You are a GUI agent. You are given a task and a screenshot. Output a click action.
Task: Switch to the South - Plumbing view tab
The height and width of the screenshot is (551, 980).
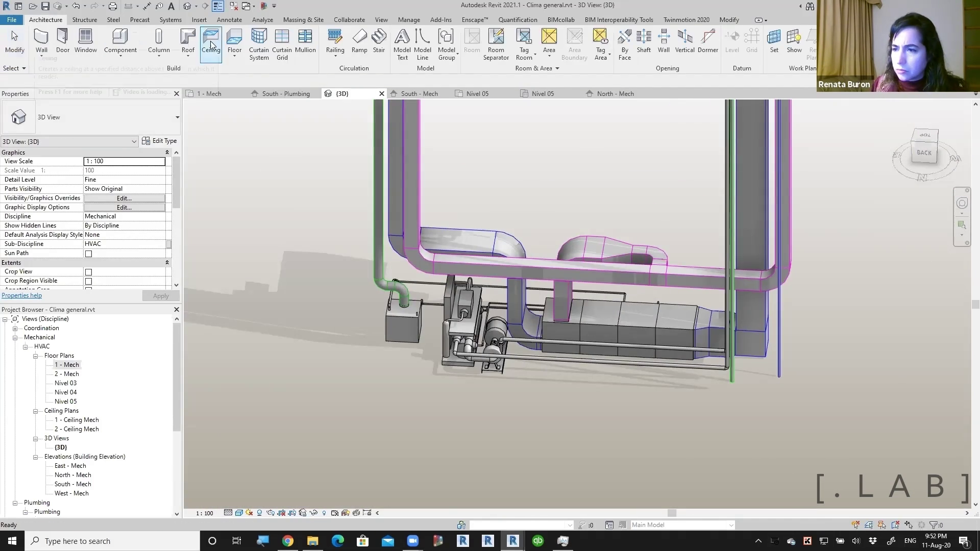click(285, 94)
